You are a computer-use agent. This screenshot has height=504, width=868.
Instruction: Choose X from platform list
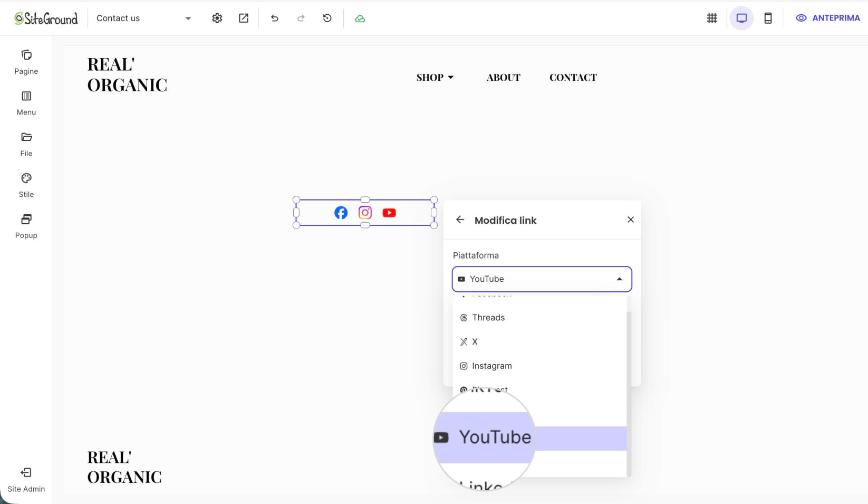tap(539, 342)
